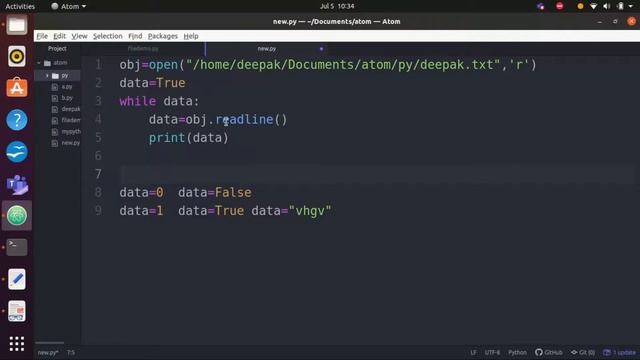640x360 pixels.
Task: Click the 'print(data)' code line
Action: [x=189, y=138]
